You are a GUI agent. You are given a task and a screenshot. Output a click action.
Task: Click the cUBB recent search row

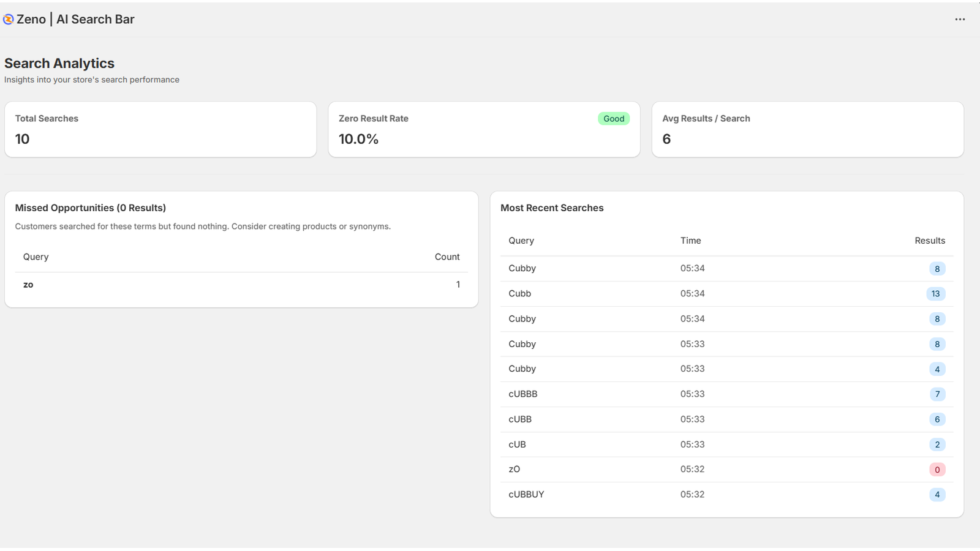tap(520, 419)
